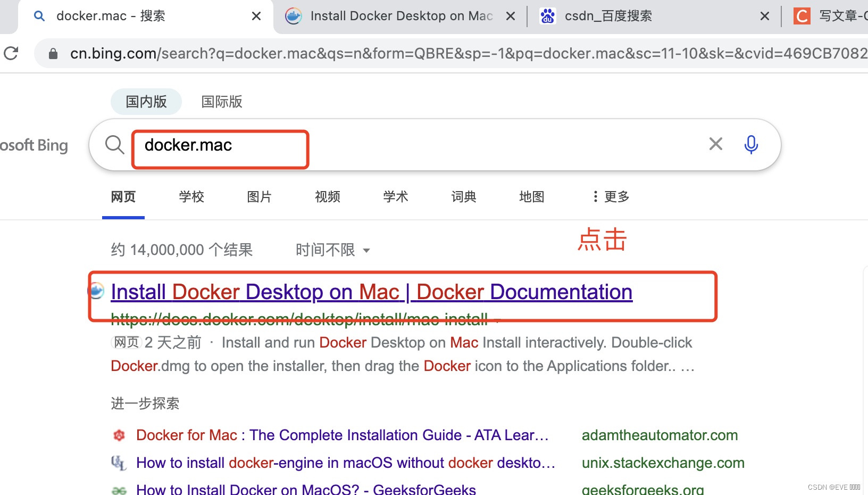Open the dropdown arrow after the result URL
The height and width of the screenshot is (495, 868).
tap(497, 319)
